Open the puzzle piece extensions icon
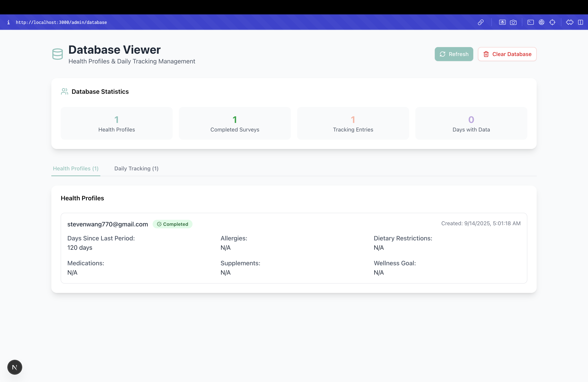 [570, 22]
